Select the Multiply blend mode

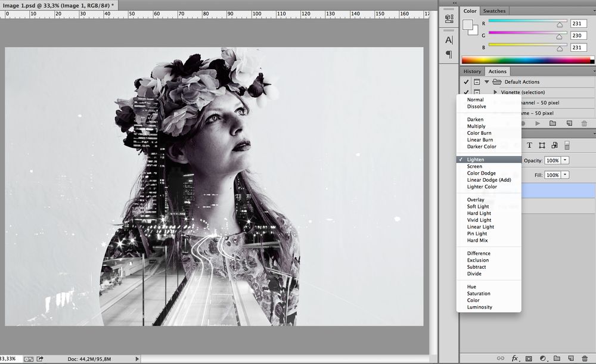[x=476, y=126]
